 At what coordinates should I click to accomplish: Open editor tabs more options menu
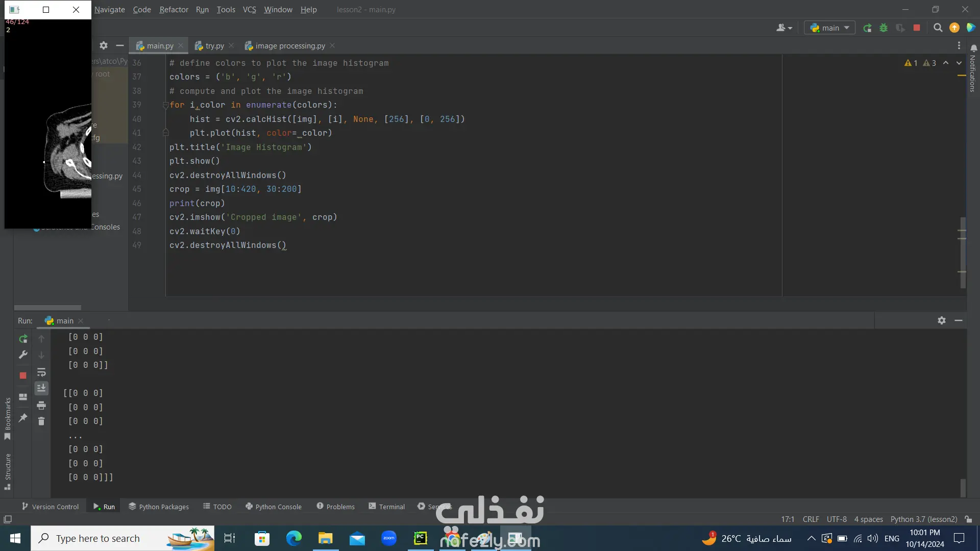coord(959,46)
